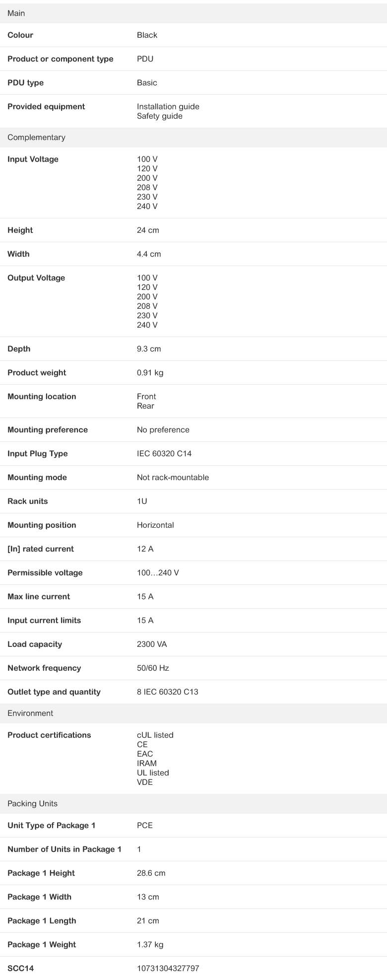
Task: Click the Environment section header
Action: pos(30,713)
